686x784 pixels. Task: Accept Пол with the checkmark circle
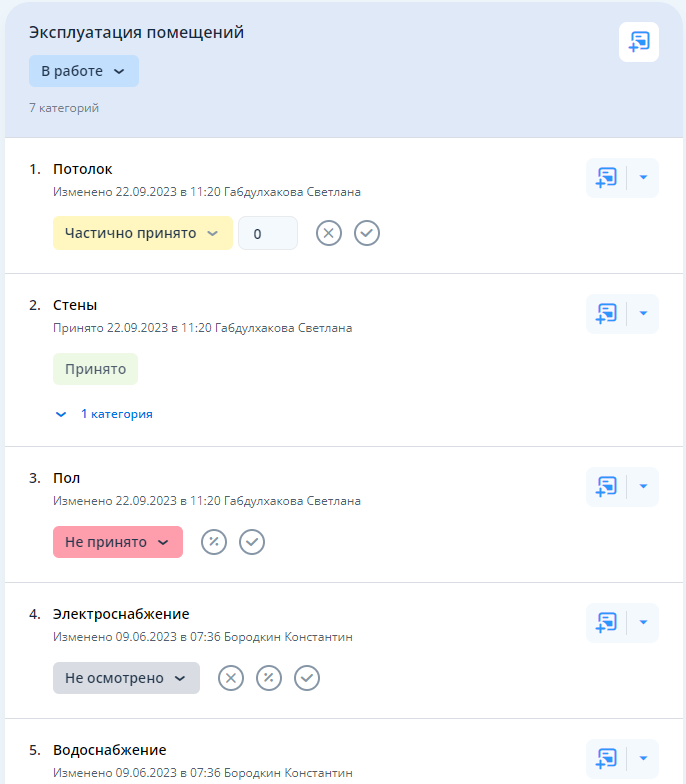coord(252,542)
